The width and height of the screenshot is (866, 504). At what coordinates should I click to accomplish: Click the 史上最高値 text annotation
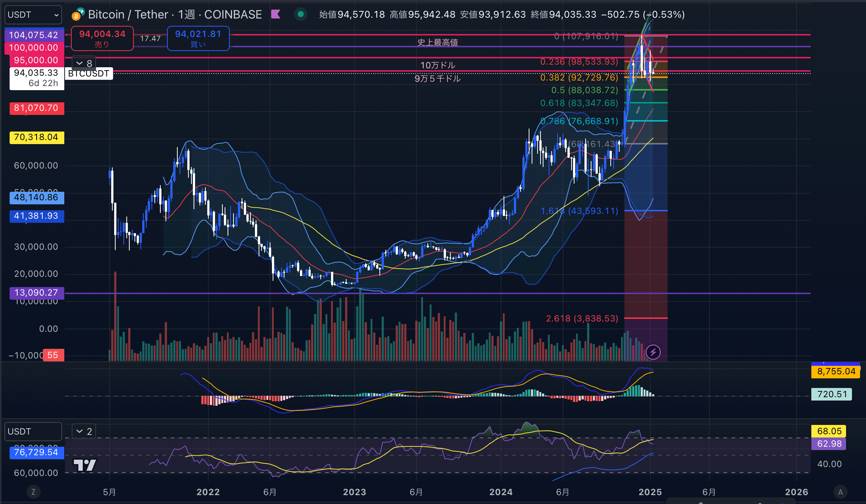(437, 42)
